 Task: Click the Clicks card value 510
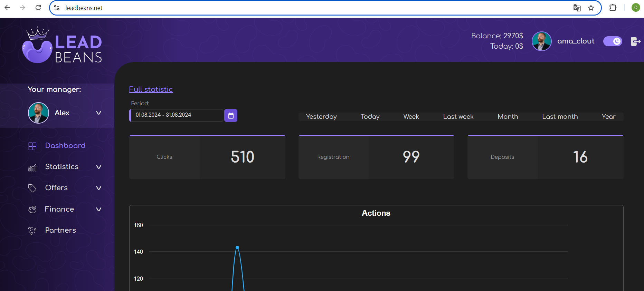tap(243, 157)
